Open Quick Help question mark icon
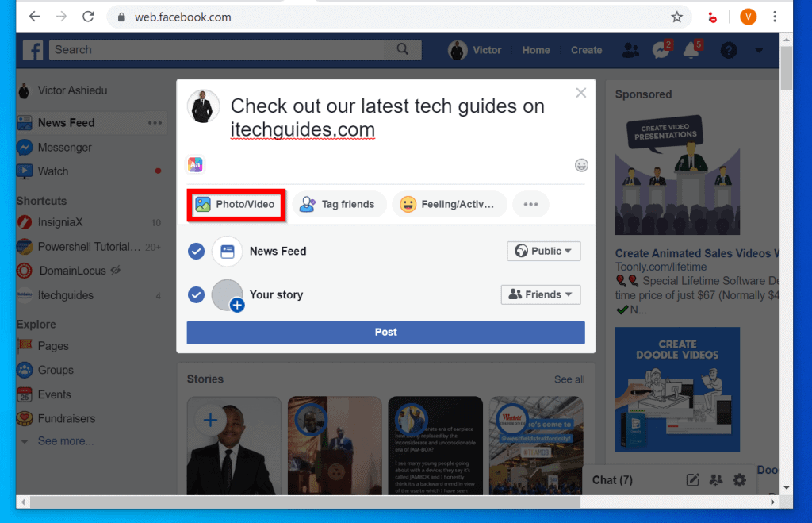The image size is (812, 523). tap(728, 50)
